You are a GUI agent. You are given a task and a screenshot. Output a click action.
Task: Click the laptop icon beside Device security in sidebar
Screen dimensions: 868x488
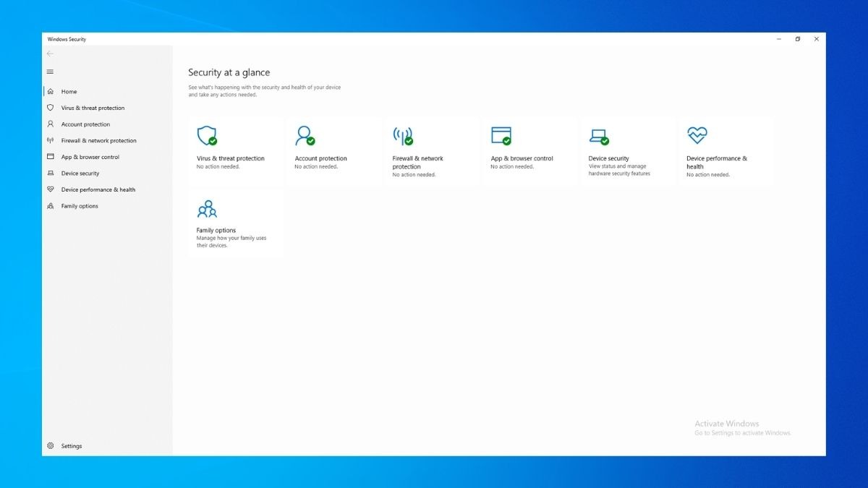coord(50,174)
